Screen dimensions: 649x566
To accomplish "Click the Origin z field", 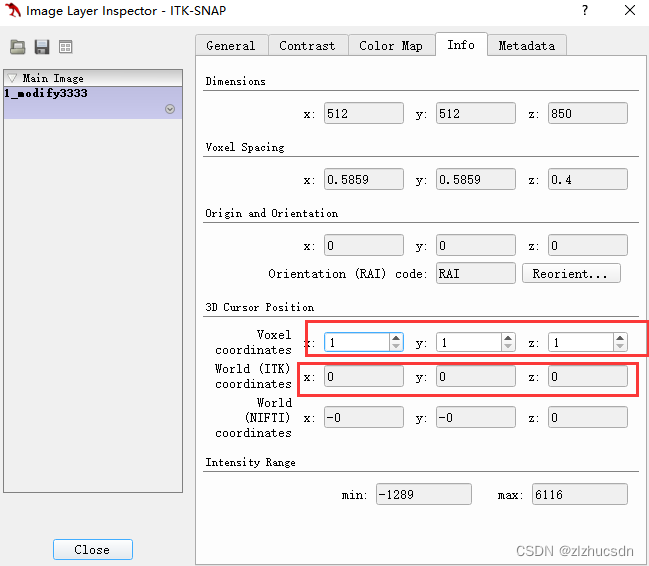I will [x=588, y=246].
